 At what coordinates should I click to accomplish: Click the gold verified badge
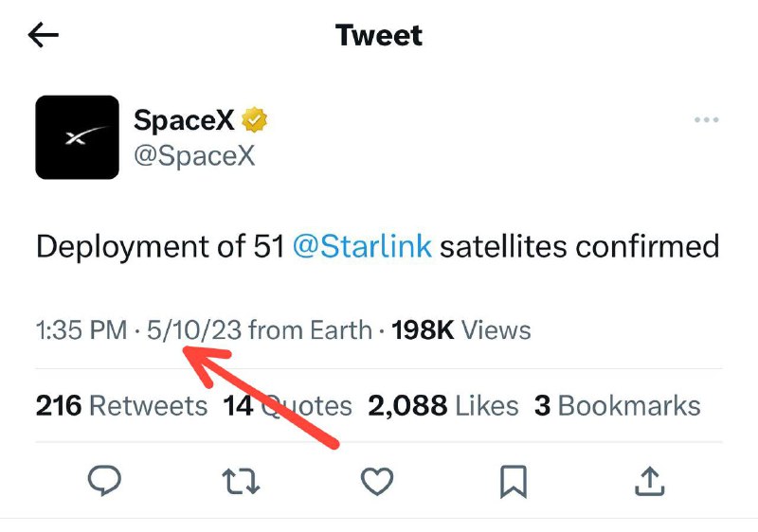(x=254, y=119)
